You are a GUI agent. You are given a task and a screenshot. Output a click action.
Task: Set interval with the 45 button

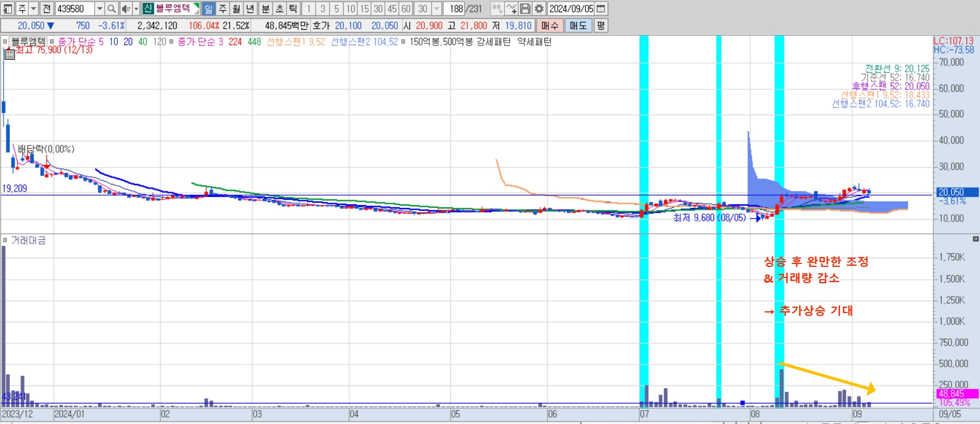click(392, 9)
